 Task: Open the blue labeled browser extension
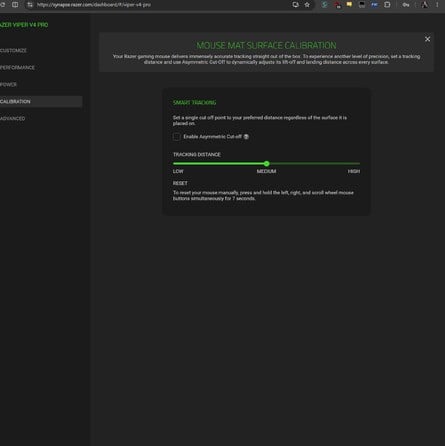pos(374,5)
